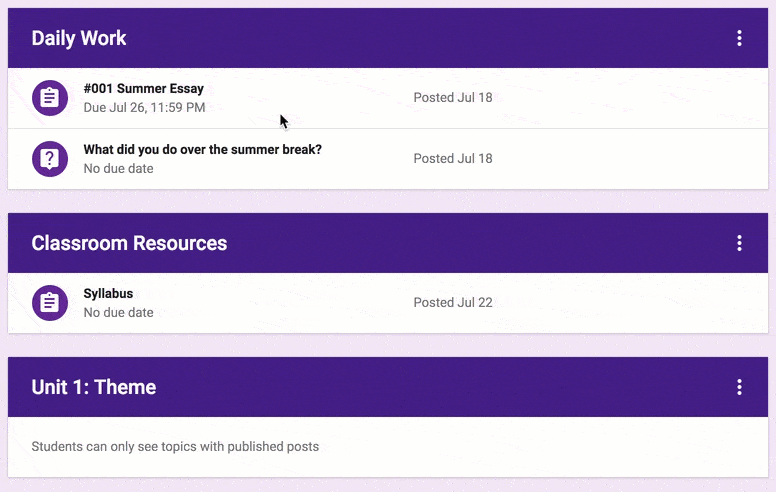
Task: Click the "Due Jul 26, 11:59 PM" text
Action: pyautogui.click(x=144, y=107)
